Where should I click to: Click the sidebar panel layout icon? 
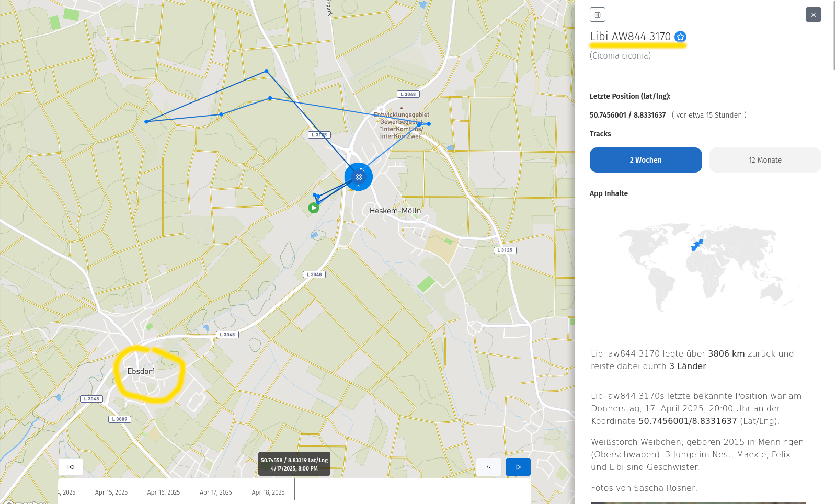pos(597,15)
